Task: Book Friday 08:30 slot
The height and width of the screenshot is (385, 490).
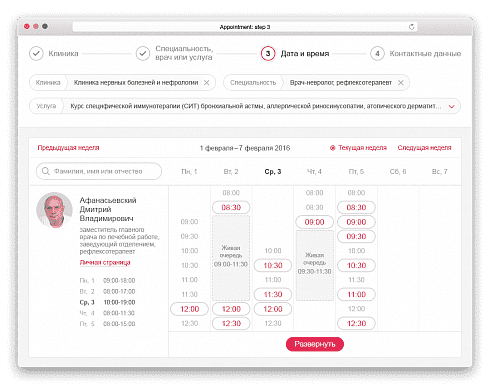Action: 356,207
